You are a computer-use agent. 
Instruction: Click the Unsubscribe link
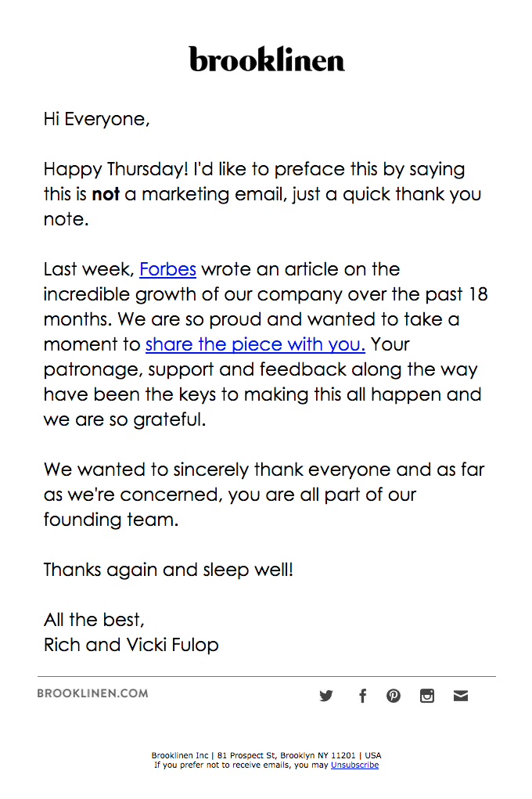pyautogui.click(x=354, y=765)
